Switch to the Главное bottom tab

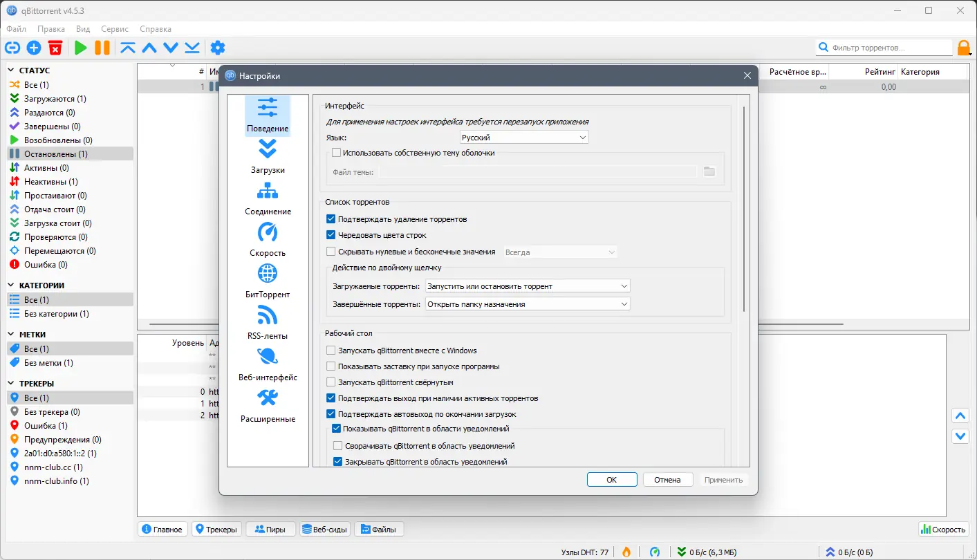point(162,530)
